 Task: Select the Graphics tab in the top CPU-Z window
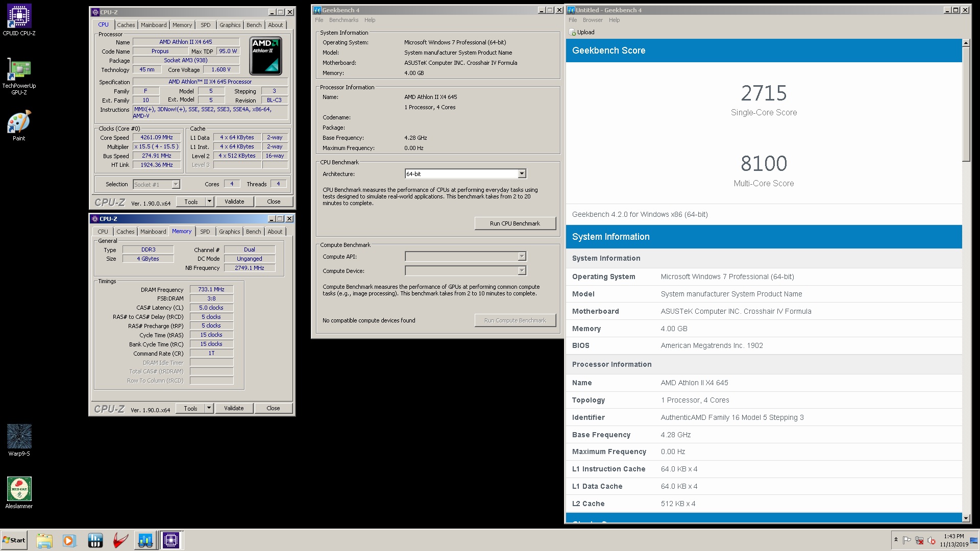pyautogui.click(x=230, y=25)
